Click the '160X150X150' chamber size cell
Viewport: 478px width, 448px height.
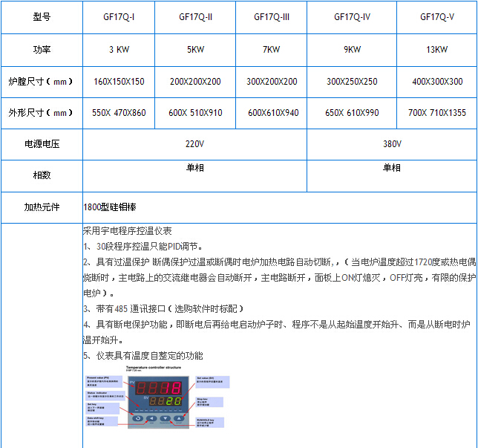tap(119, 82)
